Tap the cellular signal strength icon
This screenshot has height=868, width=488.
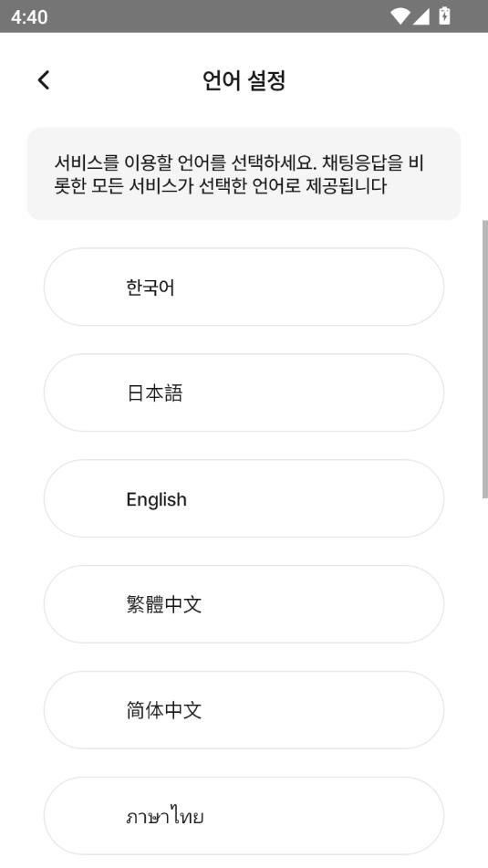click(x=421, y=16)
